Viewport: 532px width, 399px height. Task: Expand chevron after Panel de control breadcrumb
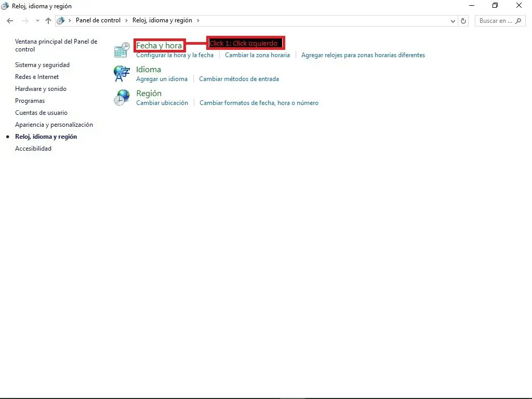pyautogui.click(x=126, y=20)
